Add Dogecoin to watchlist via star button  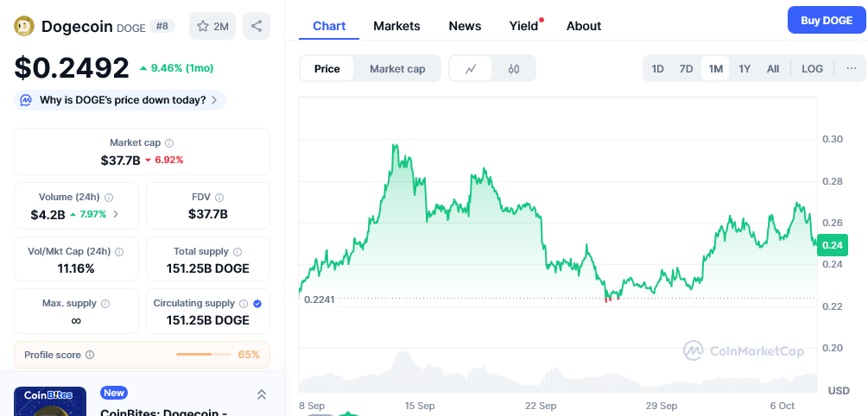(x=212, y=26)
